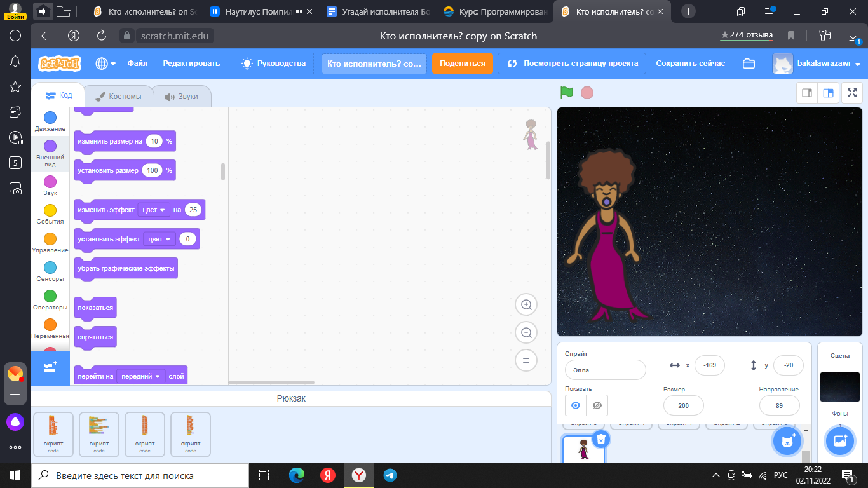Open effect dropdown in изменить эффект block
This screenshot has width=868, height=488.
point(154,210)
